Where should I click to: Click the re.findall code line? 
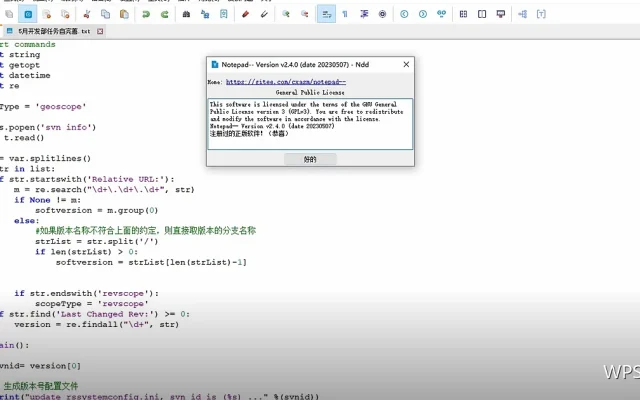pyautogui.click(x=96, y=324)
